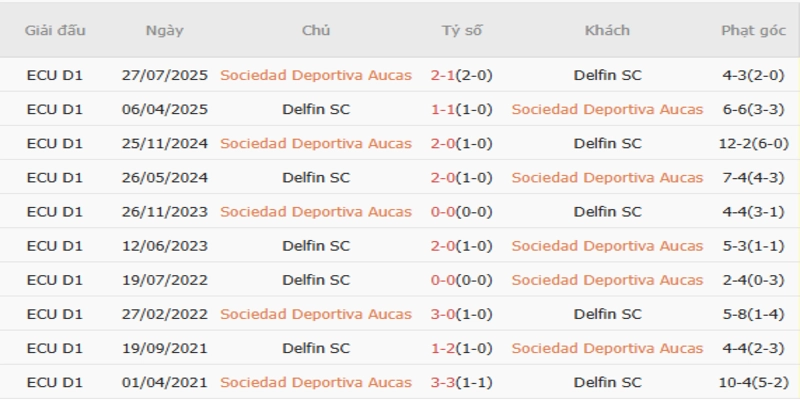Screen dimensions: 800x400
Task: Click the 'Ngày' column header
Action: pyautogui.click(x=164, y=30)
